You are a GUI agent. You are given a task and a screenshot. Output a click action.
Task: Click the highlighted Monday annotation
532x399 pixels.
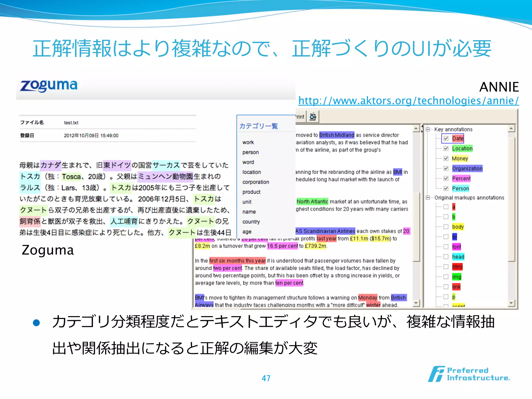[x=368, y=297]
